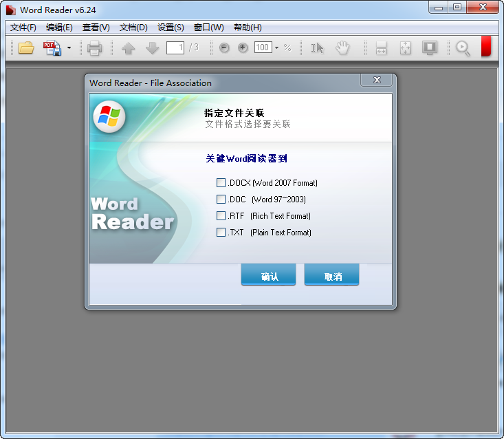Click the red button at toolbar end
The width and height of the screenshot is (504, 439).
[x=486, y=46]
